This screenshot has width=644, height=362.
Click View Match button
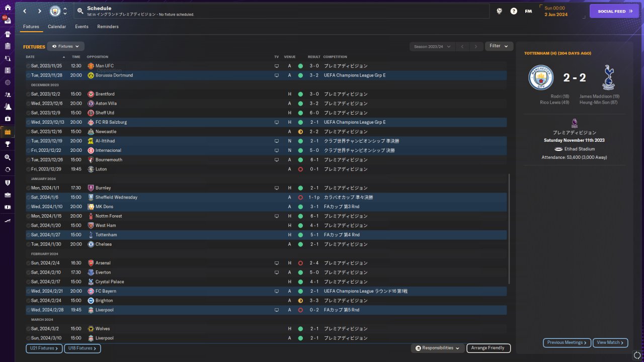(610, 342)
